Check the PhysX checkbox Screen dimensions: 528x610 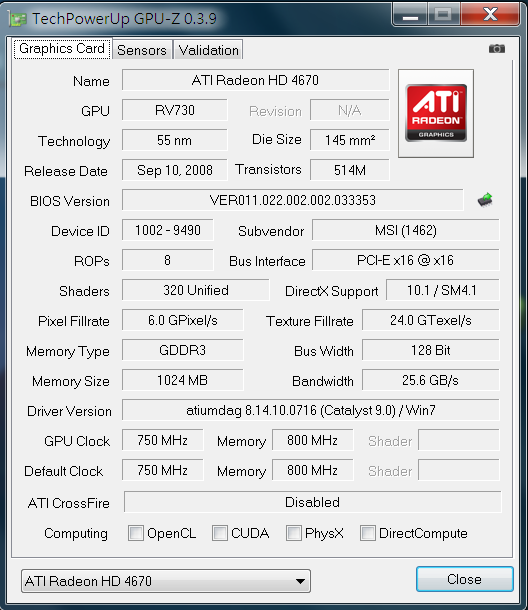pos(294,533)
